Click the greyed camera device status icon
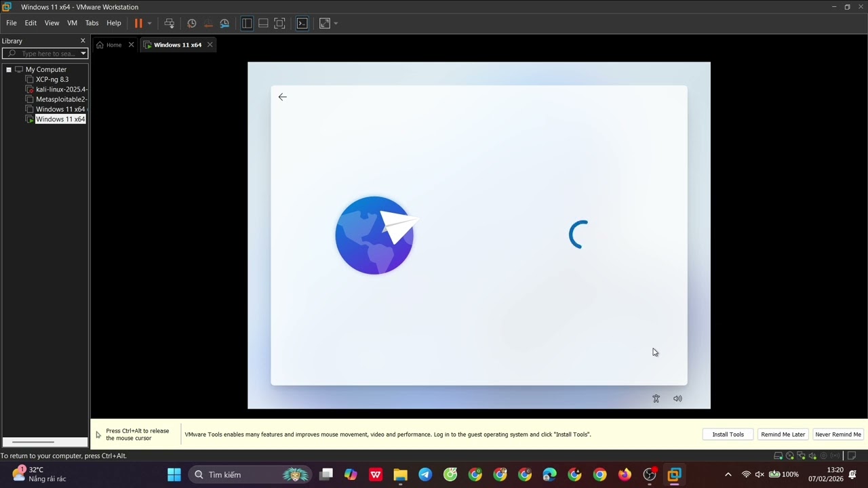This screenshot has width=868, height=488. [823, 455]
